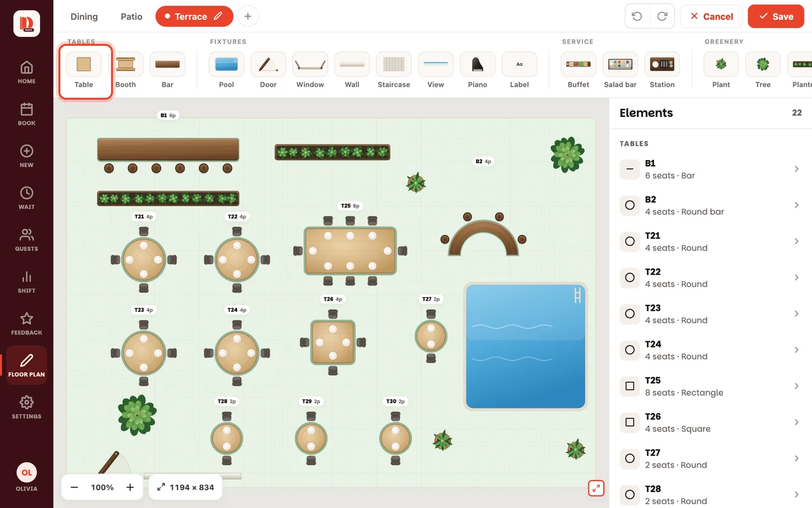Zoom in with plus button

(x=130, y=487)
